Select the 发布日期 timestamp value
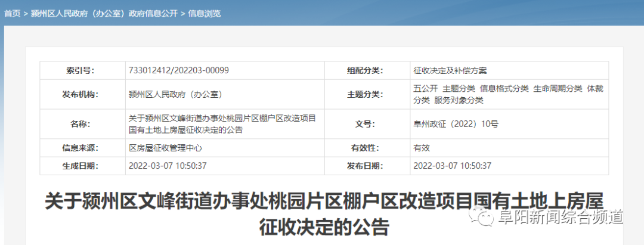Image resolution: width=644 pixels, height=245 pixels. (x=452, y=166)
